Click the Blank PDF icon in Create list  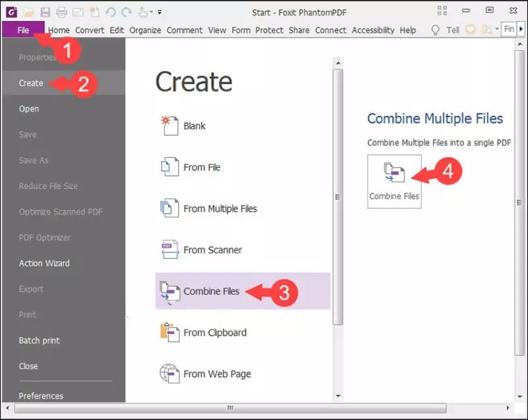(170, 125)
